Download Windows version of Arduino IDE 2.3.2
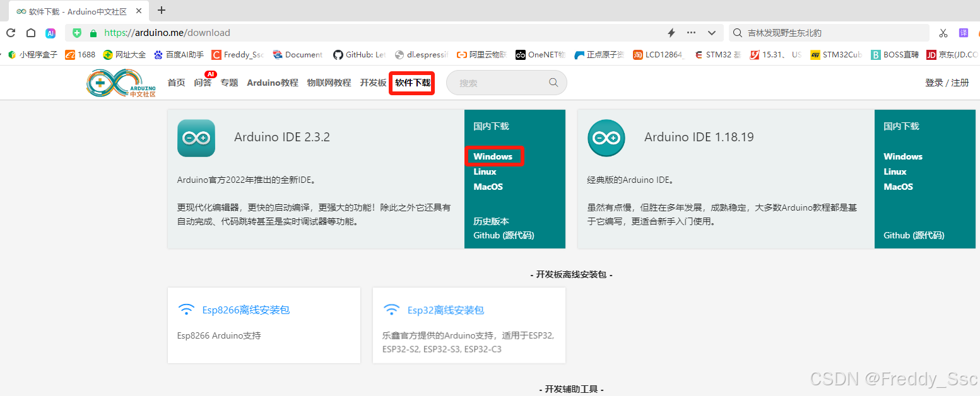Image resolution: width=980 pixels, height=396 pixels. 493,156
